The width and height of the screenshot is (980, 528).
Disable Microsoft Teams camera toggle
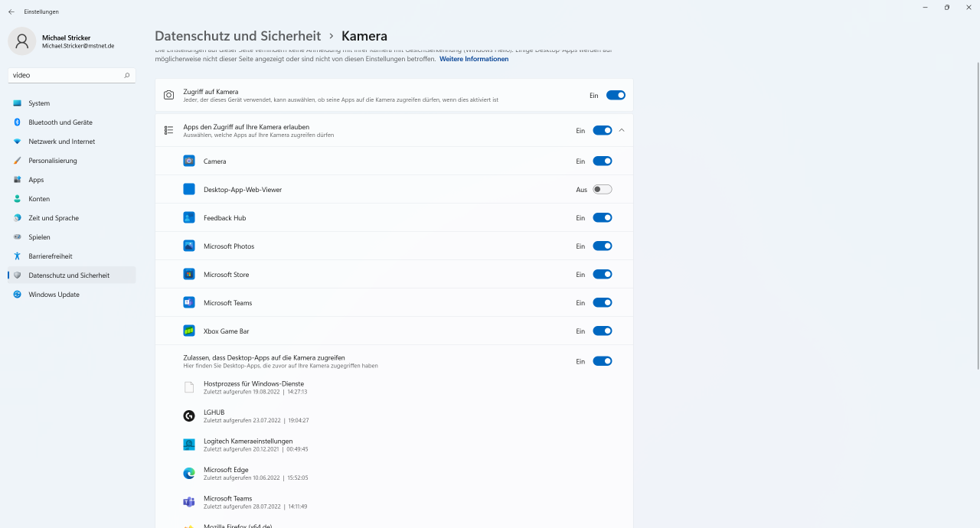[x=603, y=303]
